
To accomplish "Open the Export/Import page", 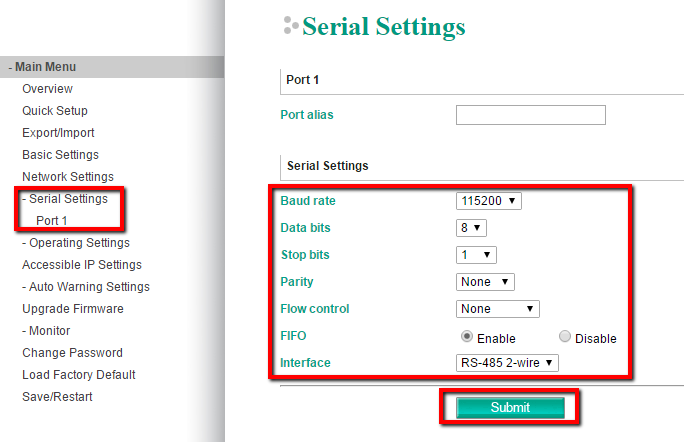I will click(58, 133).
